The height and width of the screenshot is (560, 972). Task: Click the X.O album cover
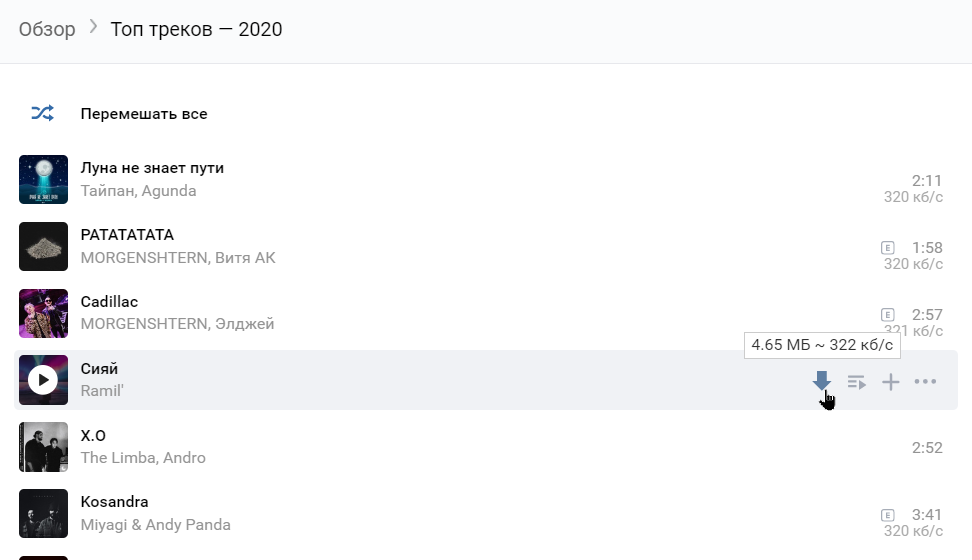pyautogui.click(x=43, y=447)
